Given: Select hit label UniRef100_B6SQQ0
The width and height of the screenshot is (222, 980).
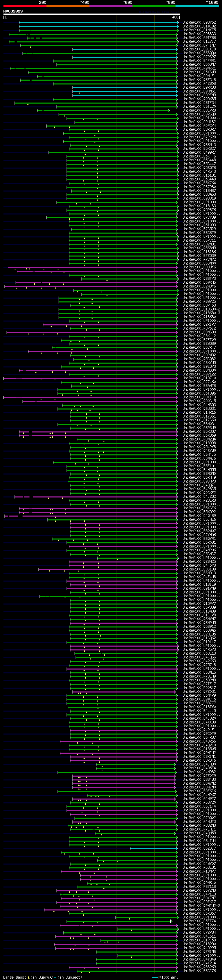Looking at the screenshot, I should [x=199, y=53].
